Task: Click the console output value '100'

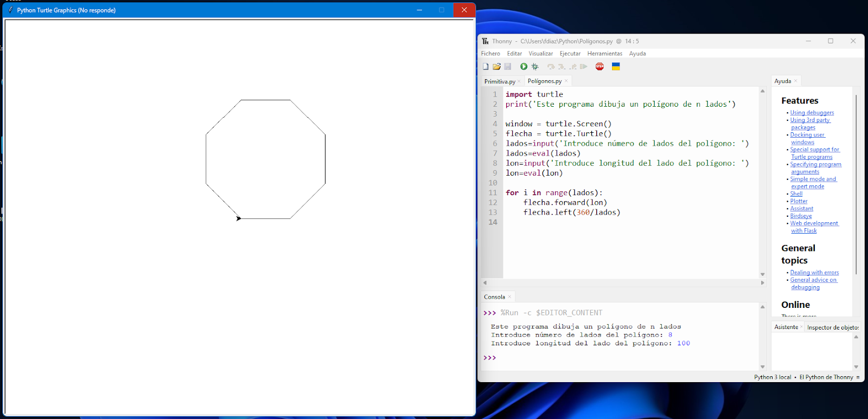Action: pos(684,343)
